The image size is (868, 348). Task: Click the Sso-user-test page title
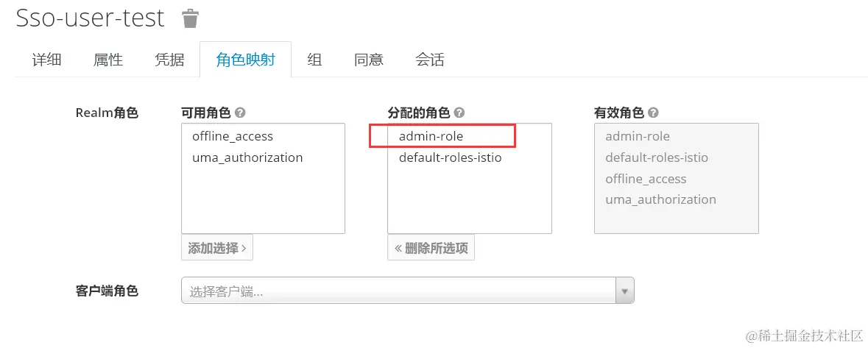[91, 18]
